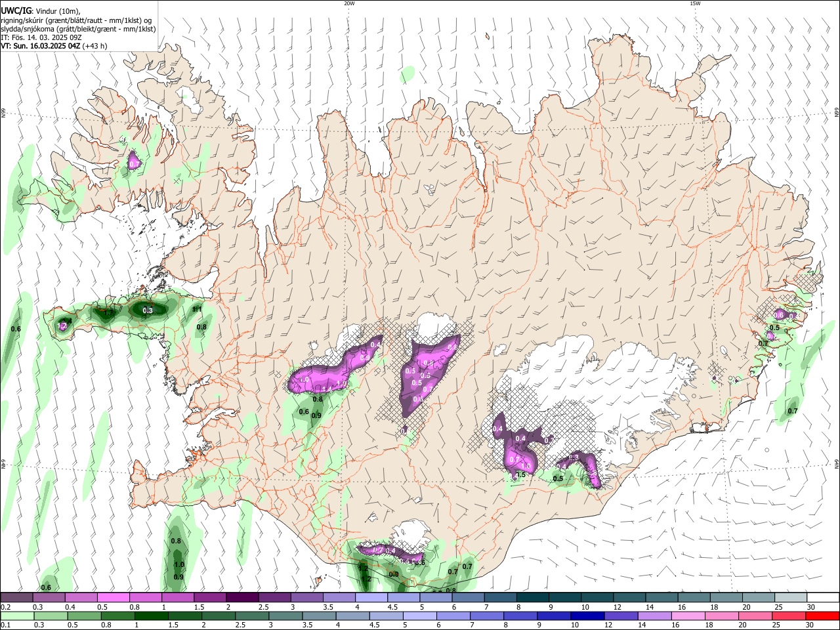Select the lavender 4–4.5 snow legend swatch
The width and height of the screenshot is (840, 630).
coord(372,597)
